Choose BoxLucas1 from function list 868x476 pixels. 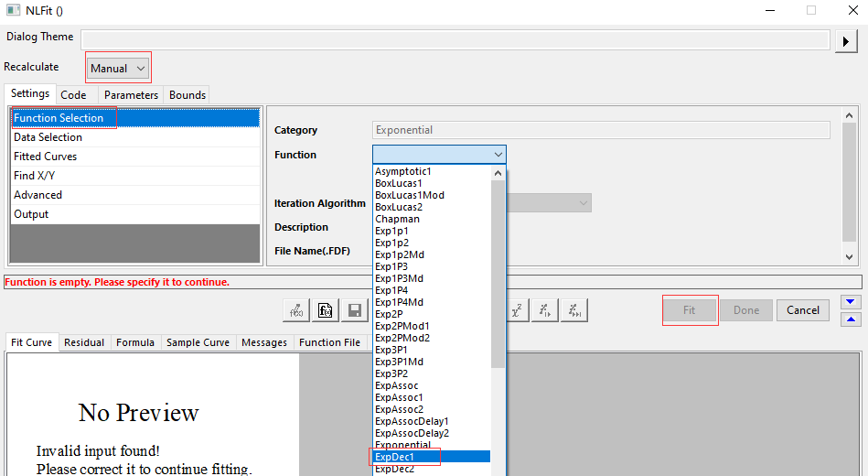(433, 183)
